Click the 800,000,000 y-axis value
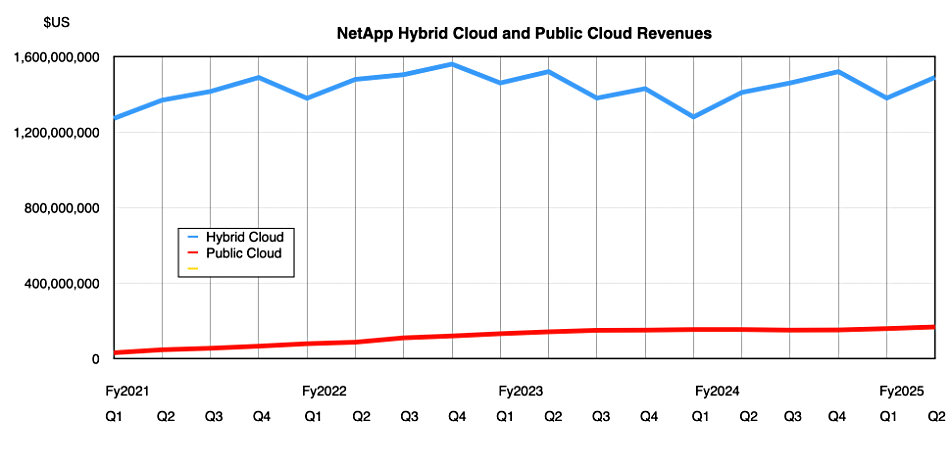This screenshot has height=475, width=950. click(64, 208)
